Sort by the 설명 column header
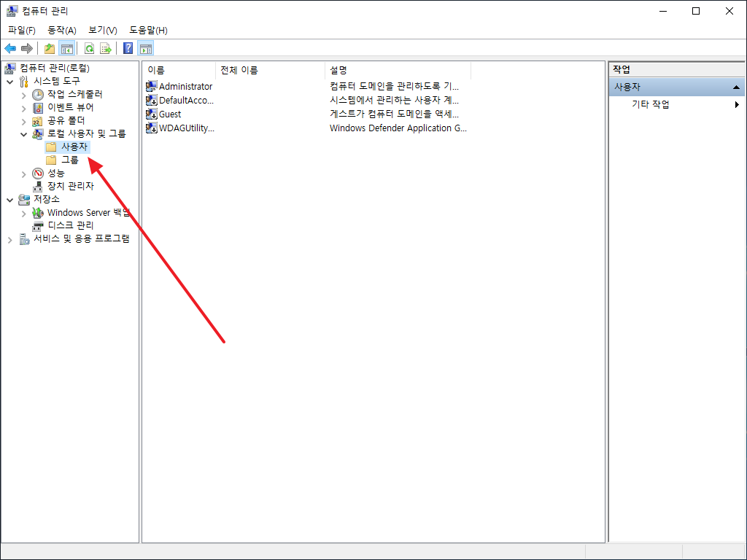The image size is (747, 560). pos(398,70)
